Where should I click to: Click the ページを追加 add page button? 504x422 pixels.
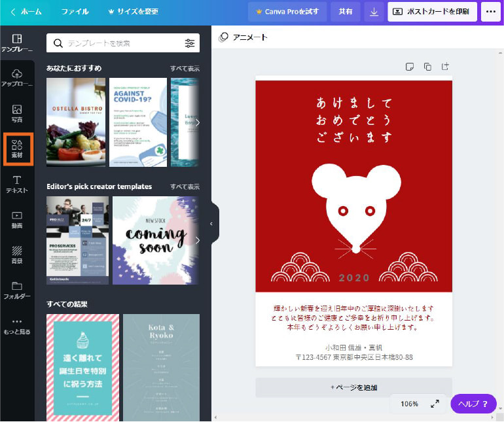353,387
